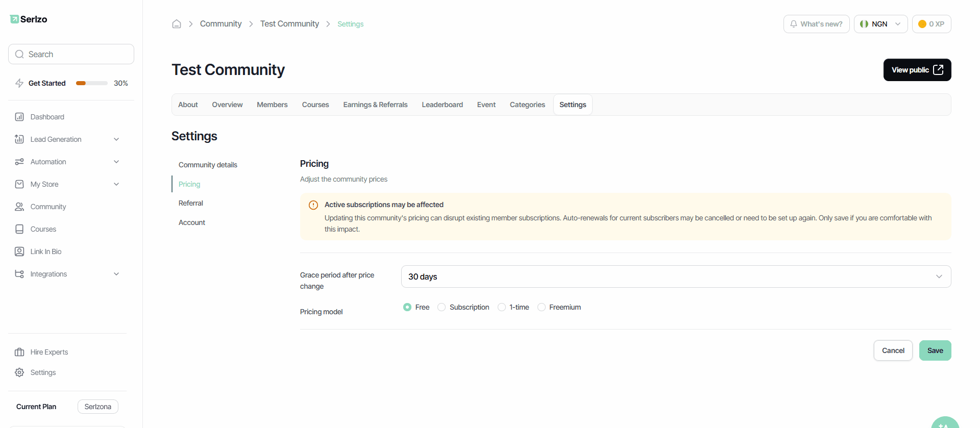Click the sidebar Search field
The image size is (980, 428).
(71, 54)
